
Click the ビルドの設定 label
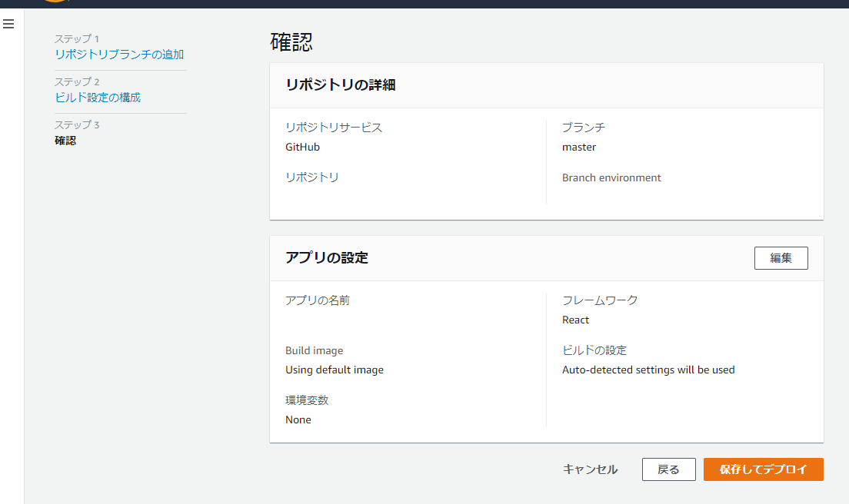coord(594,350)
